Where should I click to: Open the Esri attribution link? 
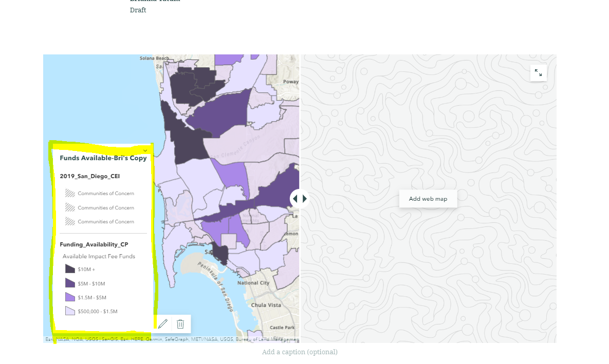(49, 339)
